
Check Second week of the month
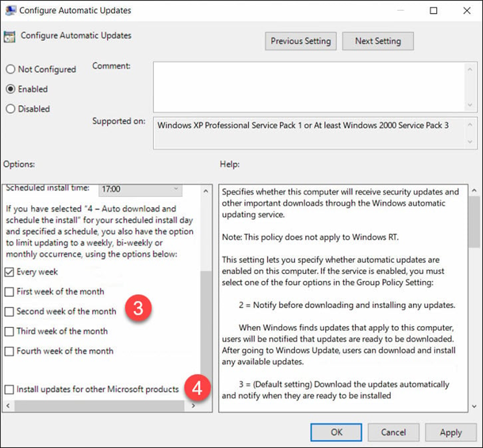(x=9, y=311)
